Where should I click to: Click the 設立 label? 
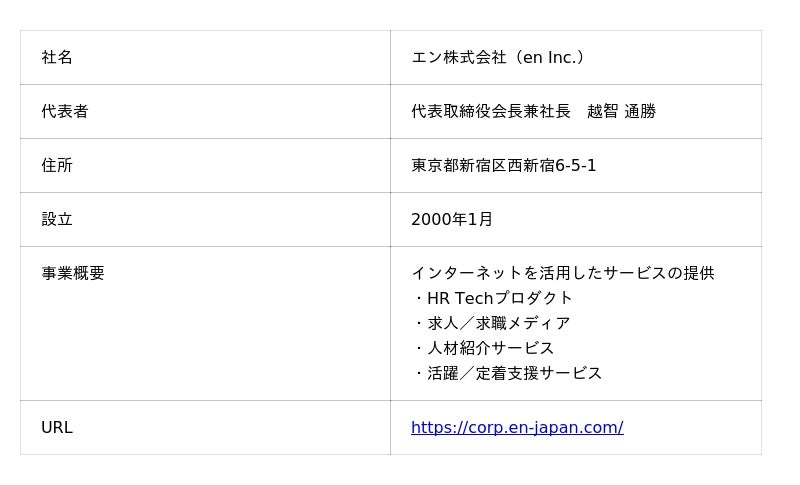click(57, 220)
